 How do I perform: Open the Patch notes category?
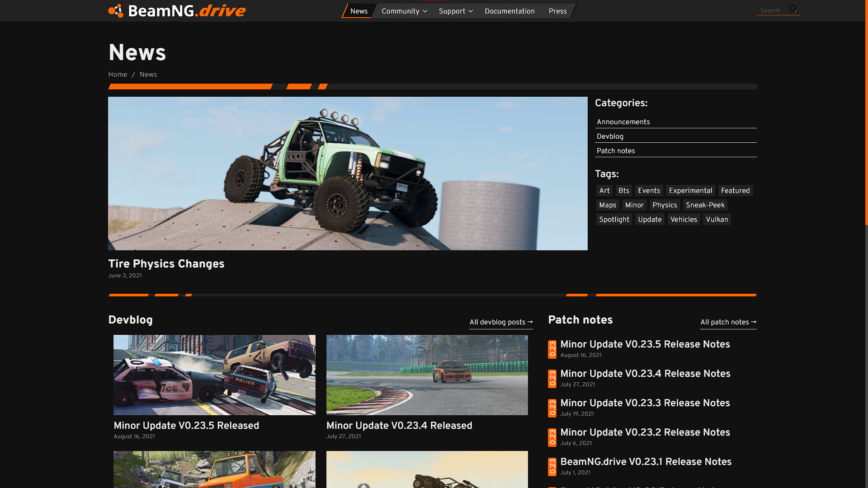click(616, 151)
